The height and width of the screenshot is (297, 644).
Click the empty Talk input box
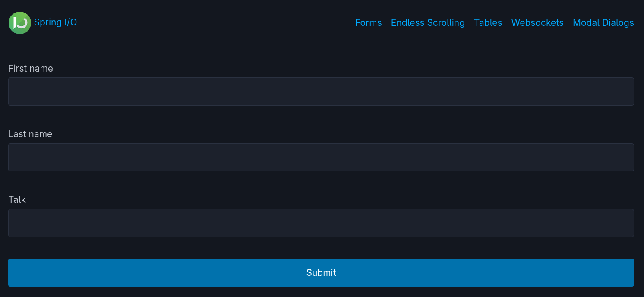(321, 223)
